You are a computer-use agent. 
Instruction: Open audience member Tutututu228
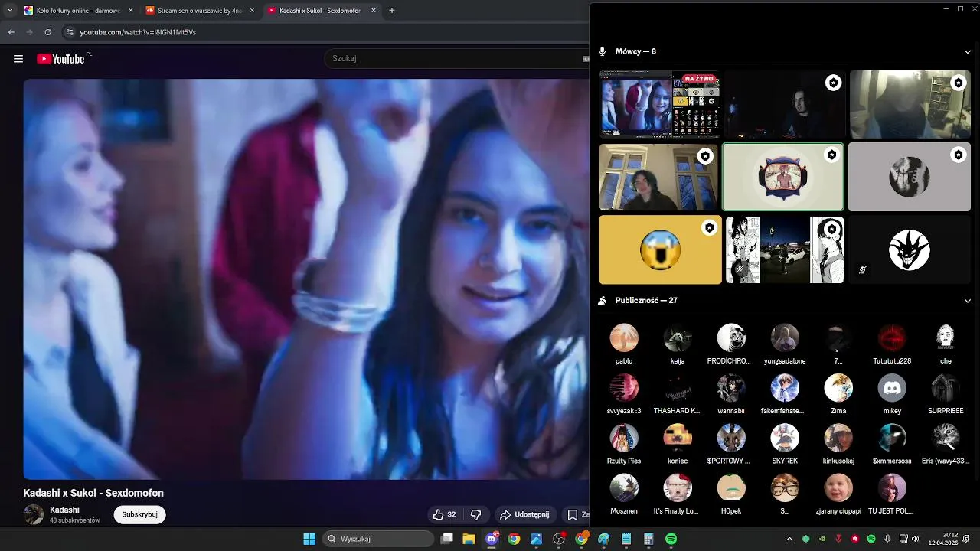pyautogui.click(x=892, y=344)
